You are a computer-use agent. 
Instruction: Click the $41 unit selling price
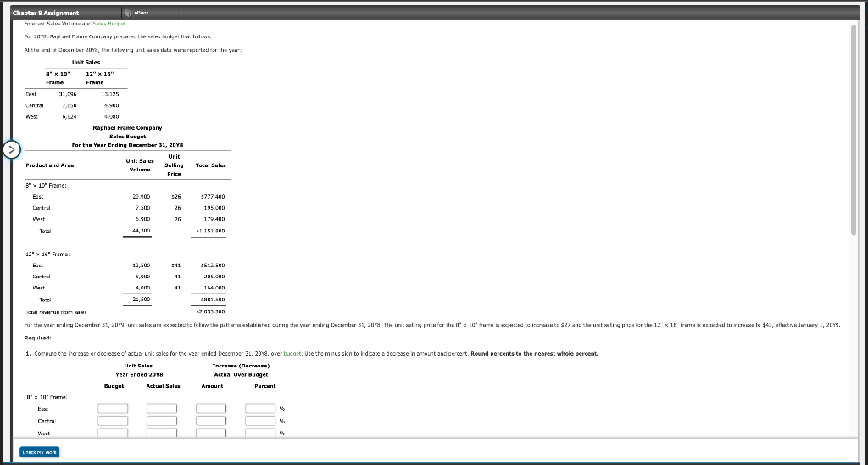tap(176, 266)
